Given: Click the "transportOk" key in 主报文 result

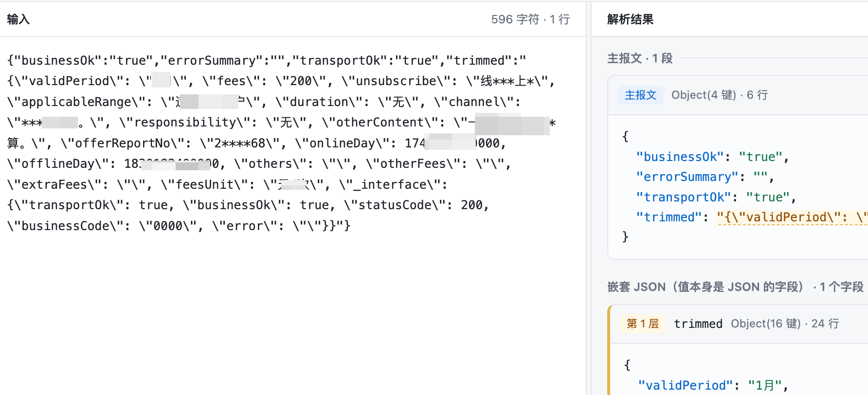Looking at the screenshot, I should point(684,197).
